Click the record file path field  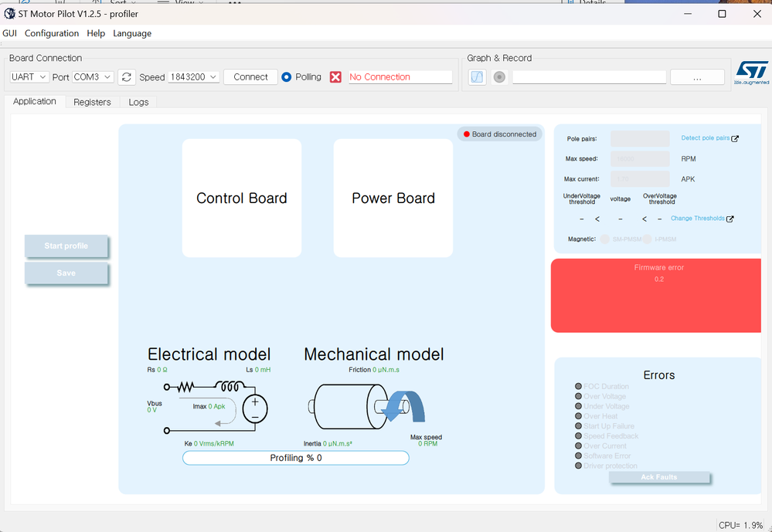point(590,77)
